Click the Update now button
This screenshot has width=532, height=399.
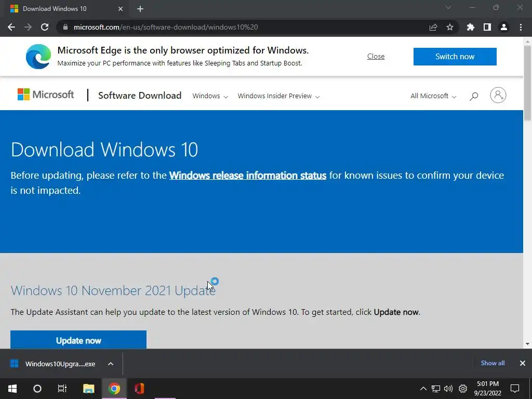[78, 340]
